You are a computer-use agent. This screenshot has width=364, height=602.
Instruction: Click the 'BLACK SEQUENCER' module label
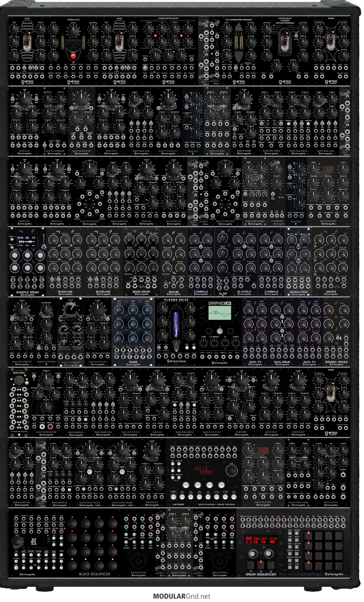click(x=94, y=574)
